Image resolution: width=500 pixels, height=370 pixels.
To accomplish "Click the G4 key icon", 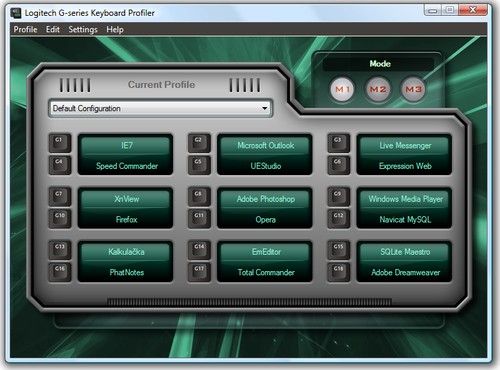I will [60, 165].
